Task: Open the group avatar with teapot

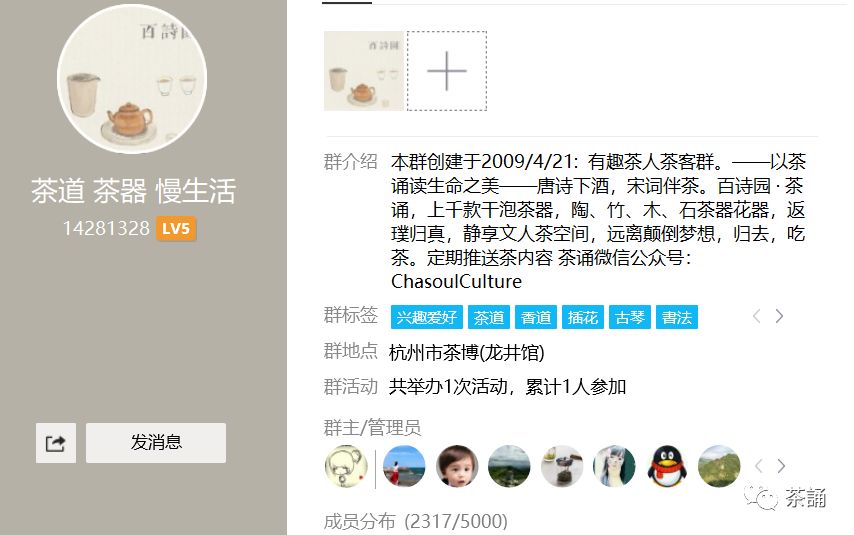Action: click(x=132, y=79)
